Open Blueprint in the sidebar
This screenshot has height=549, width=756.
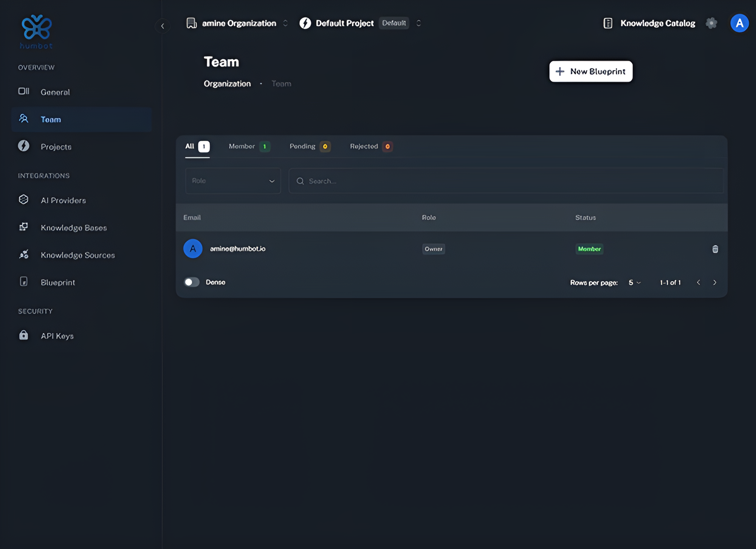(x=58, y=282)
